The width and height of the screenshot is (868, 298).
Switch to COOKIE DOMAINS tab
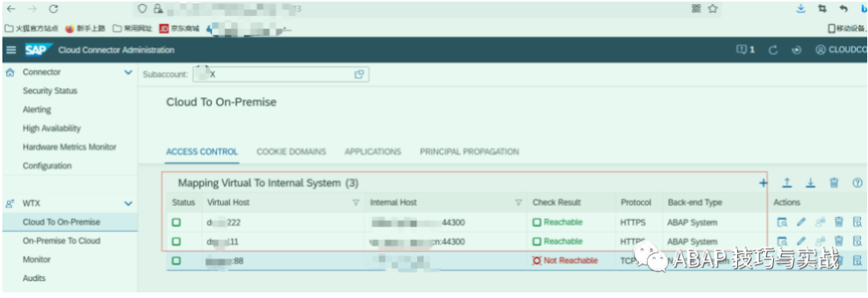click(291, 152)
